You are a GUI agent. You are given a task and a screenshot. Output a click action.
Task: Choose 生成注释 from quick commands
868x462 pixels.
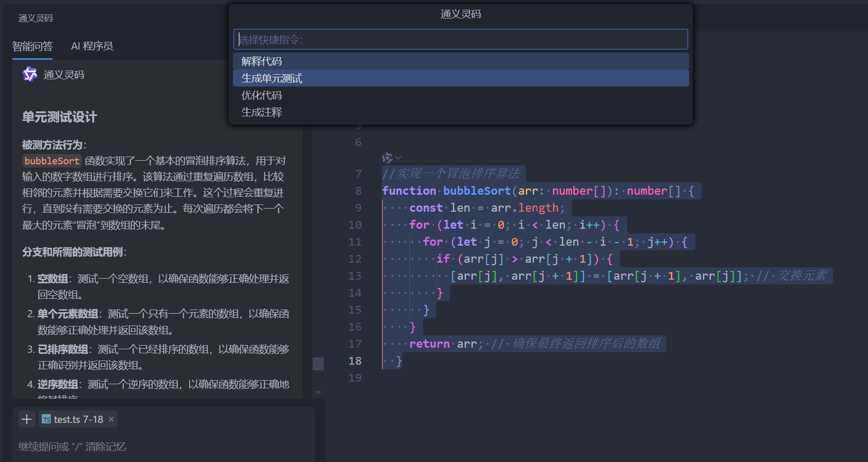click(461, 112)
